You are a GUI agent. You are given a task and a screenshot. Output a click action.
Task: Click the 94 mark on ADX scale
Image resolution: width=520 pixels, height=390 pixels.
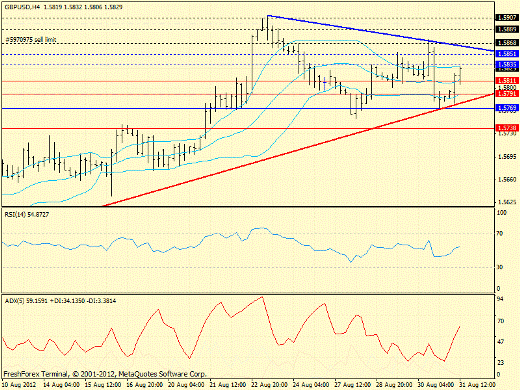(x=500, y=298)
